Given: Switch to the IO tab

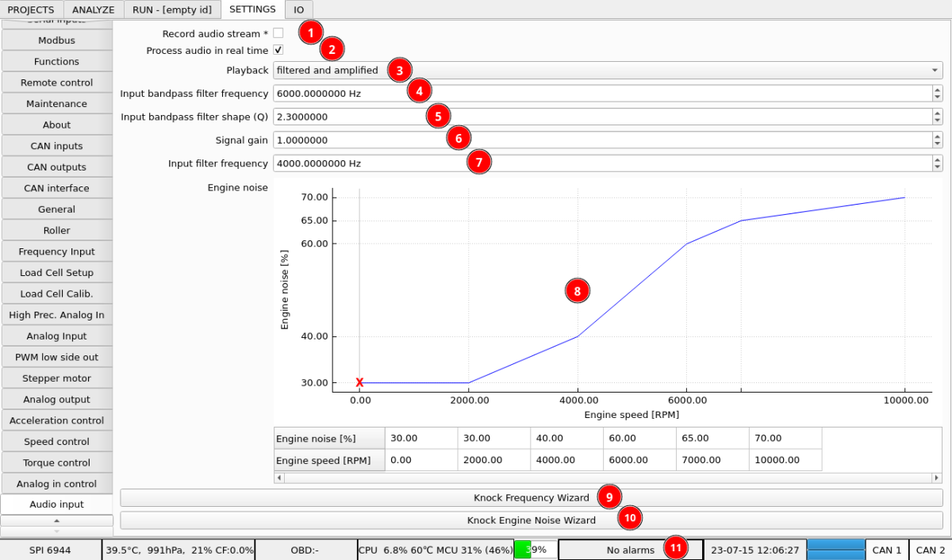Looking at the screenshot, I should (298, 10).
